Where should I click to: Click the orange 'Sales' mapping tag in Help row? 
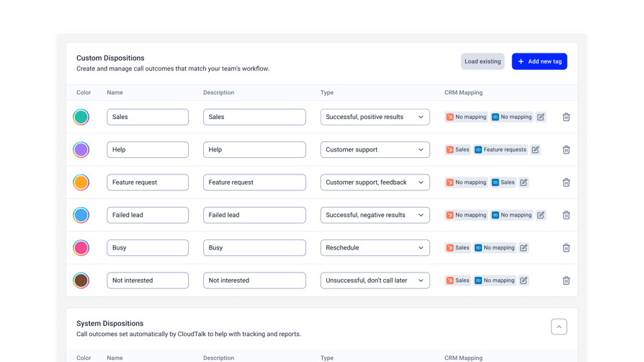(457, 150)
